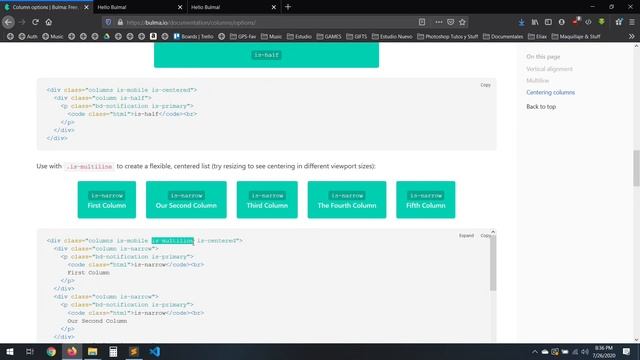This screenshot has height=360, width=640.
Task: Open tracking protection shield in address bar
Action: pyautogui.click(x=108, y=22)
